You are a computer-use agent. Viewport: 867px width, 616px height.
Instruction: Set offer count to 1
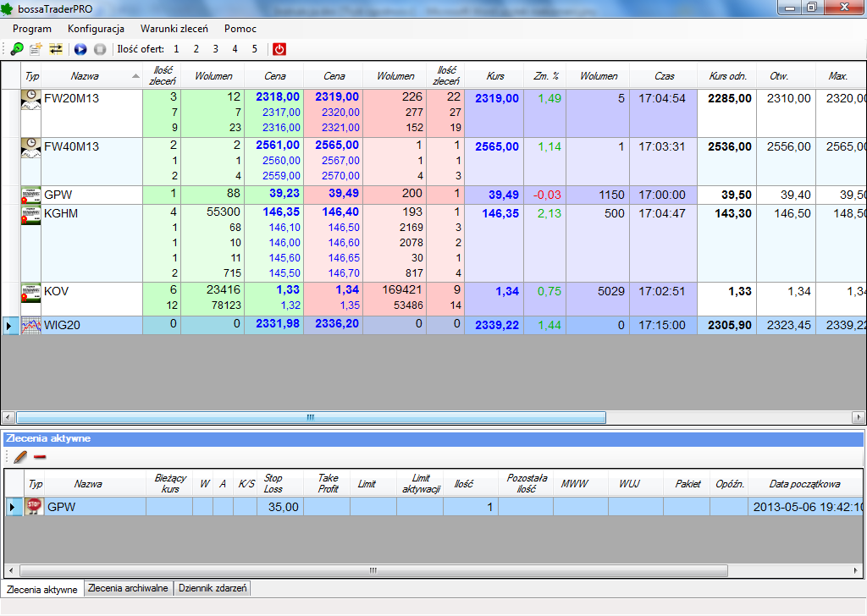pyautogui.click(x=176, y=49)
